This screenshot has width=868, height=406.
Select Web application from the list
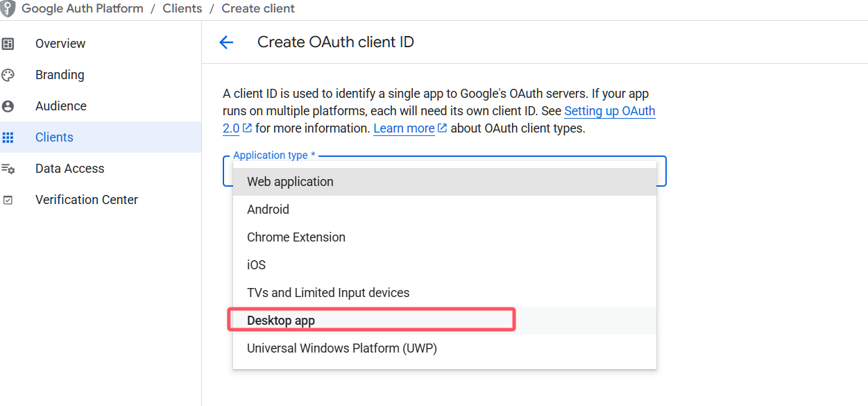[x=445, y=182]
